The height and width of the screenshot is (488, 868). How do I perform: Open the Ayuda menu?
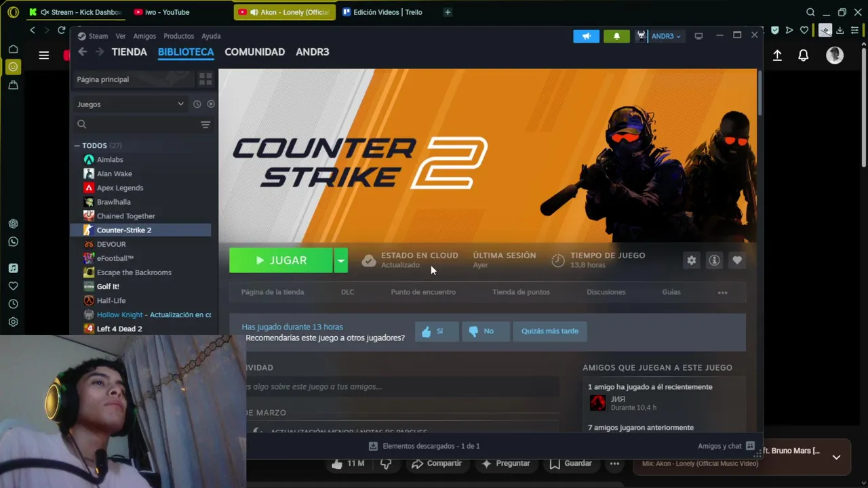[x=211, y=36]
